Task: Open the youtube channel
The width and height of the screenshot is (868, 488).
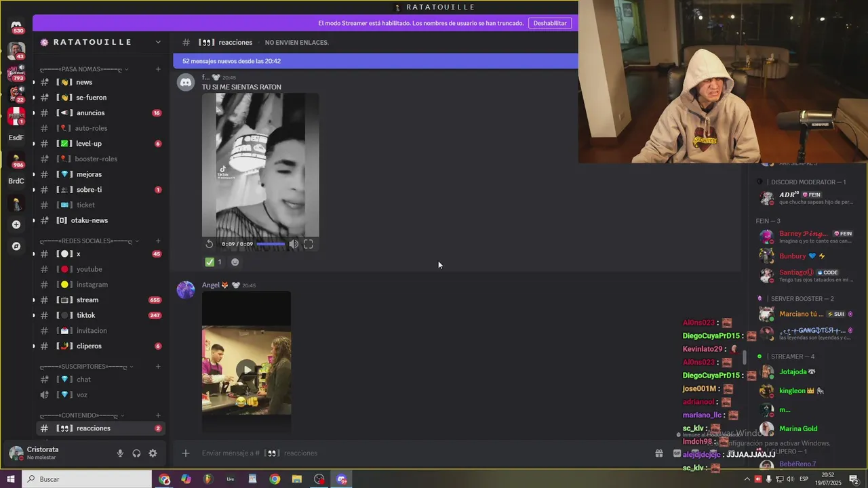Action: pos(100,269)
